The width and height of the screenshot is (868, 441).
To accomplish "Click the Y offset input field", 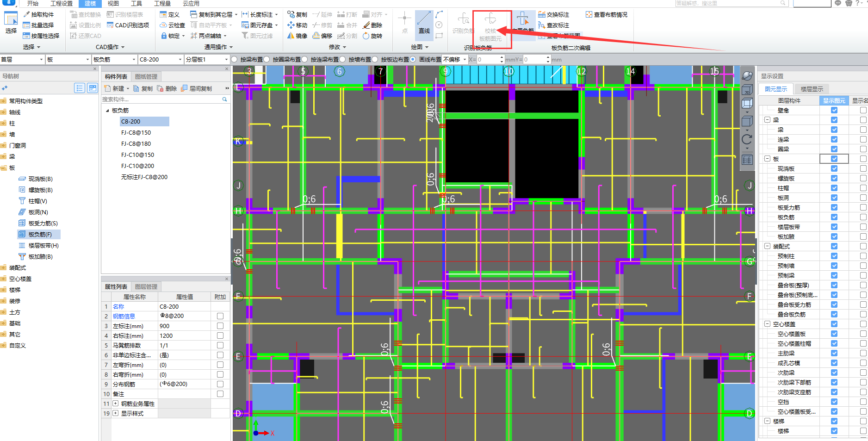I will point(536,60).
